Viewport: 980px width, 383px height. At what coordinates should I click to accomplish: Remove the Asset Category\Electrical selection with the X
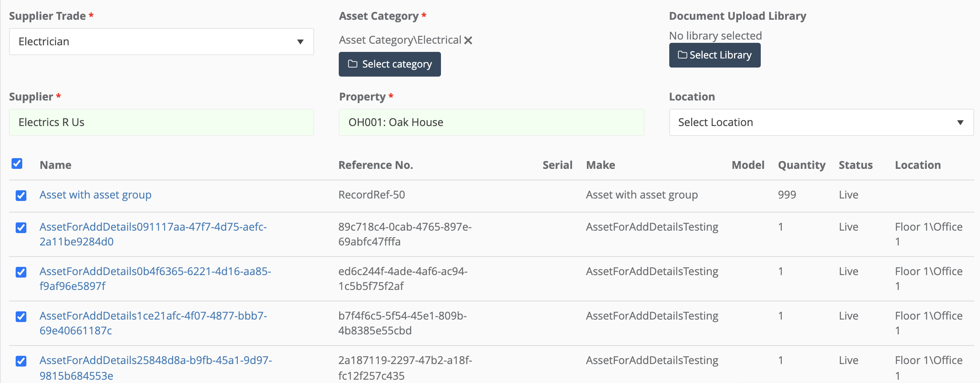pos(468,40)
